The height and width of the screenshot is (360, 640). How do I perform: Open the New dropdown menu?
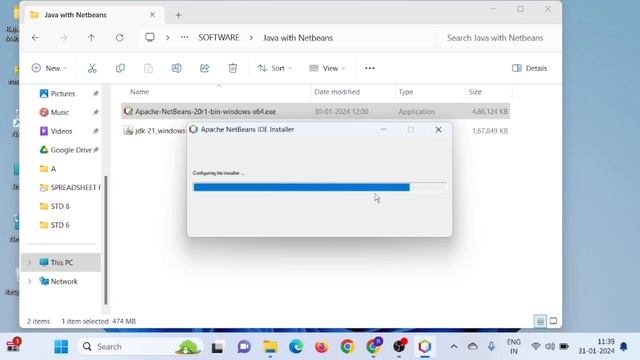(x=49, y=68)
